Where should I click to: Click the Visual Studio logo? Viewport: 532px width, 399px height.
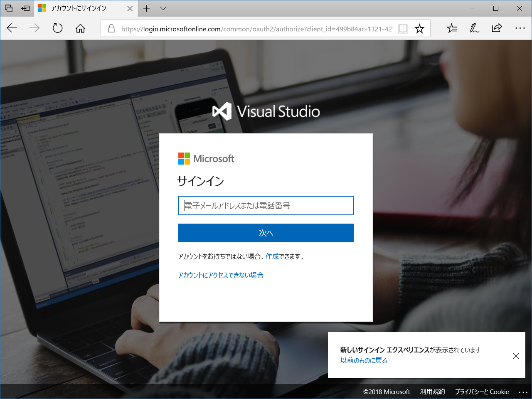tap(266, 111)
